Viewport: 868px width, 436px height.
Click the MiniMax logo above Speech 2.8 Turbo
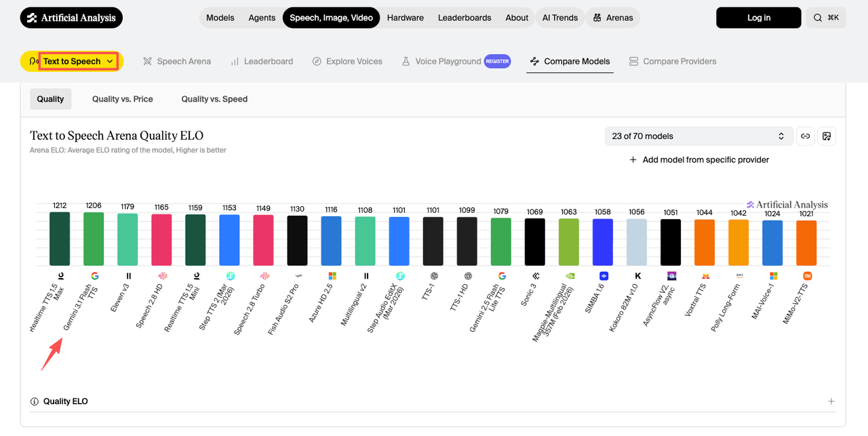point(264,276)
